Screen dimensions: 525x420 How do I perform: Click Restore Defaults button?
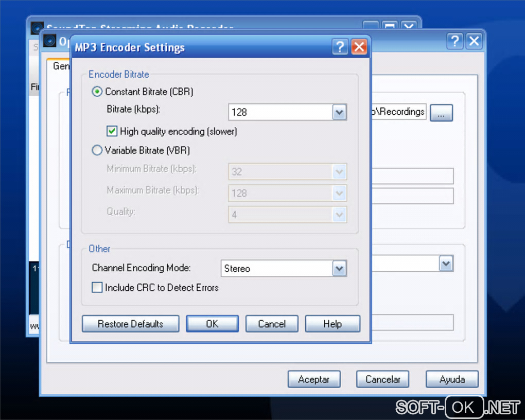(131, 324)
